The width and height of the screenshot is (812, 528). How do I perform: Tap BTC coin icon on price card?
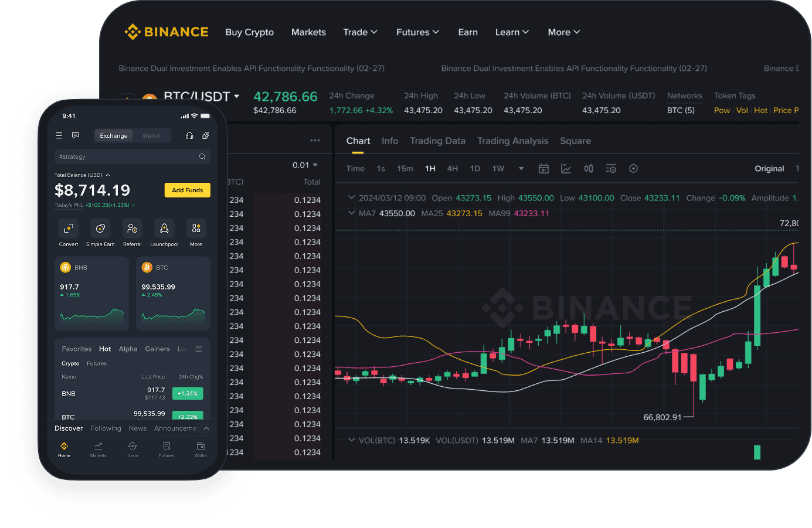coord(147,267)
